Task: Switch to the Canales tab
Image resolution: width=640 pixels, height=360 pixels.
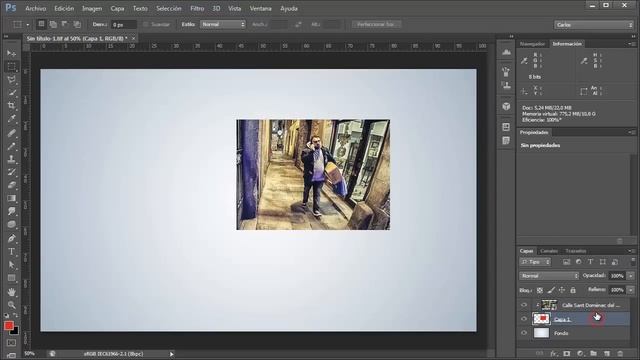Action: pyautogui.click(x=549, y=251)
